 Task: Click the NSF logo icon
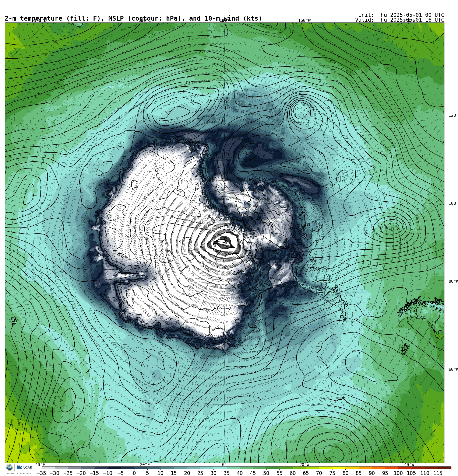(10, 467)
